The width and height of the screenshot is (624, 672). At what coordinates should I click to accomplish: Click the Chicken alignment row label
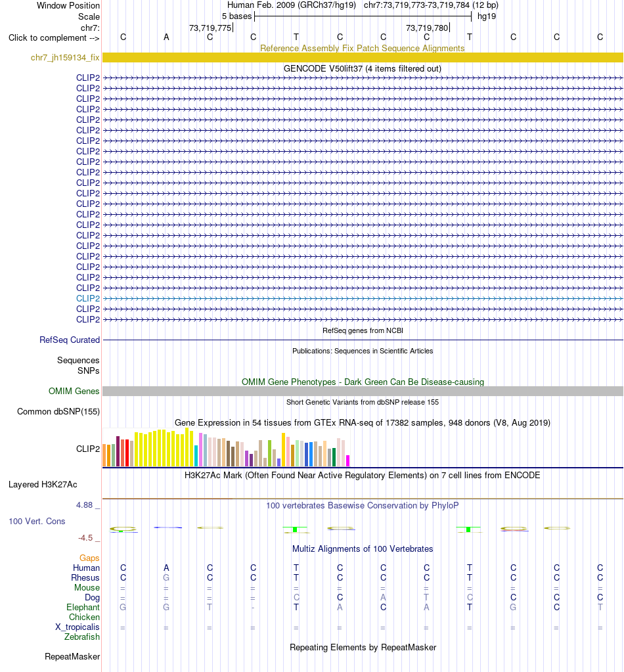pyautogui.click(x=85, y=617)
